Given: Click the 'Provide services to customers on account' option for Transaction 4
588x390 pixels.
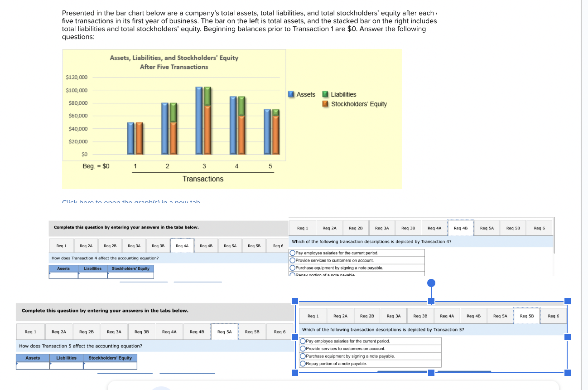Looking at the screenshot, I should point(293,260).
